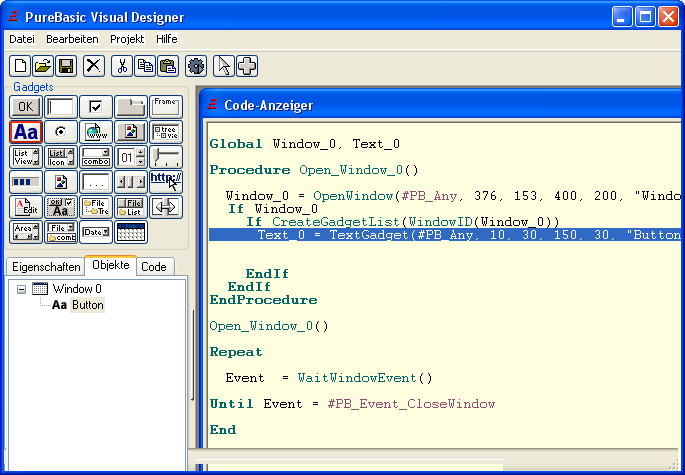Open the Projekt menu
This screenshot has width=685, height=475.
click(x=127, y=39)
